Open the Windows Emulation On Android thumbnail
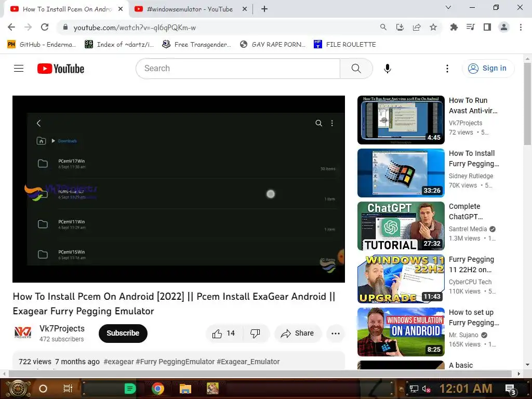Screen dimensions: 532x399 click(401, 332)
